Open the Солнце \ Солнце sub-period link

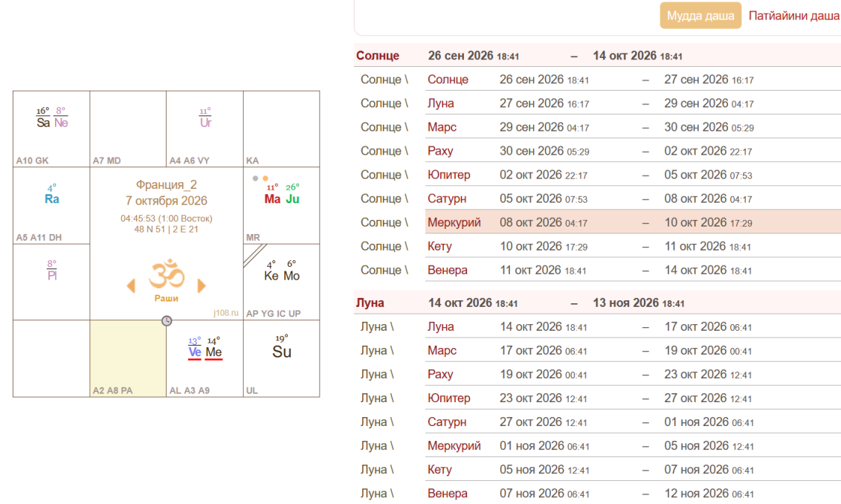click(x=448, y=80)
